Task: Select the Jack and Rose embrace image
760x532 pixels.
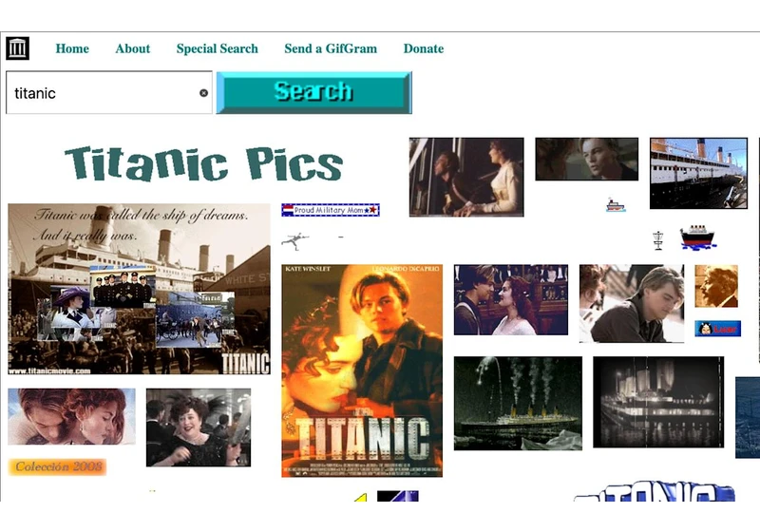Action: [x=72, y=416]
